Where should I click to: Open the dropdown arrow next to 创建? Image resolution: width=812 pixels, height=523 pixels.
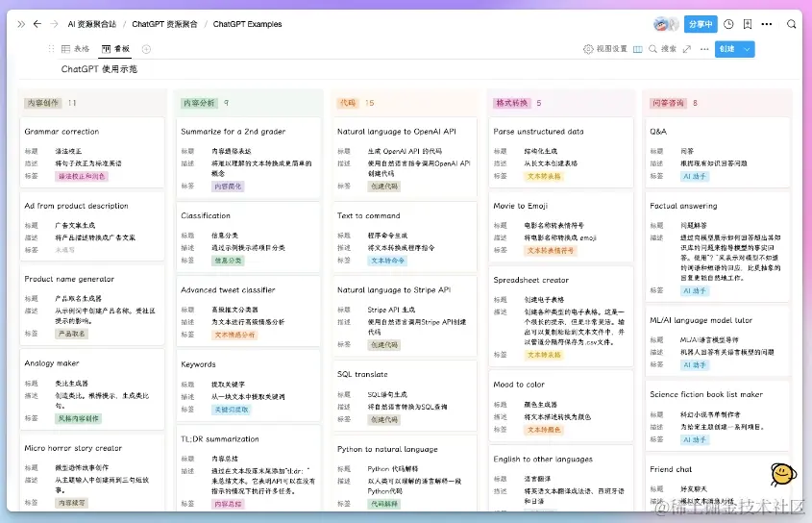(747, 49)
